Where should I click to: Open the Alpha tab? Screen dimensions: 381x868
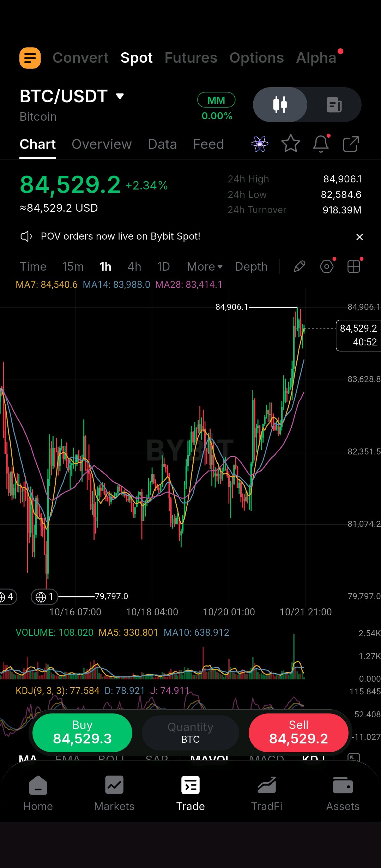click(316, 58)
